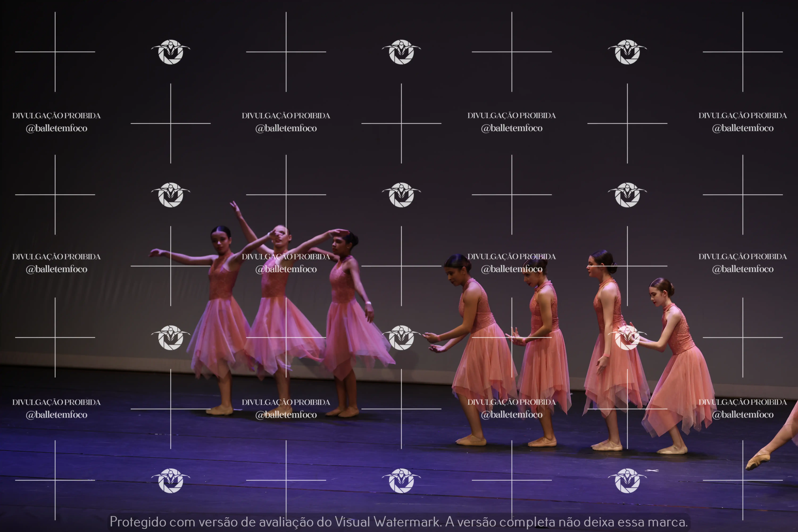Viewport: 798px width, 532px height.
Task: Click the words "Visual Watermark" in bottom caption
Action: [x=387, y=522]
